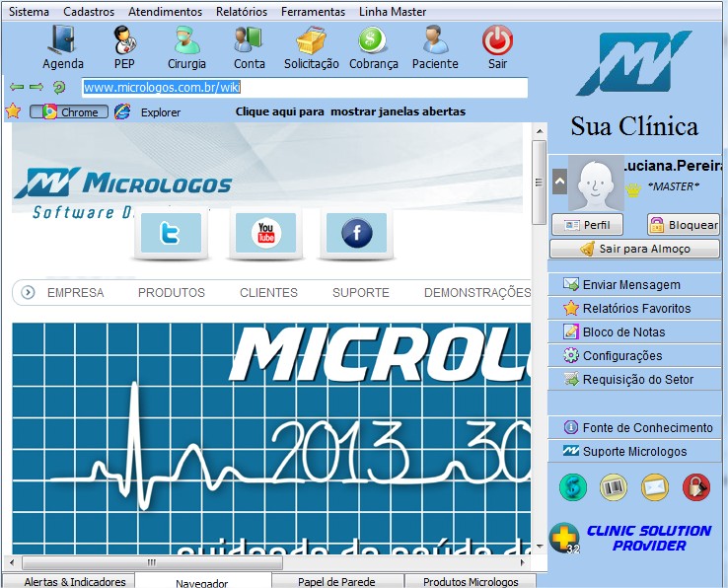The image size is (728, 588).
Task: Click the red Sair power icon
Action: pyautogui.click(x=497, y=47)
